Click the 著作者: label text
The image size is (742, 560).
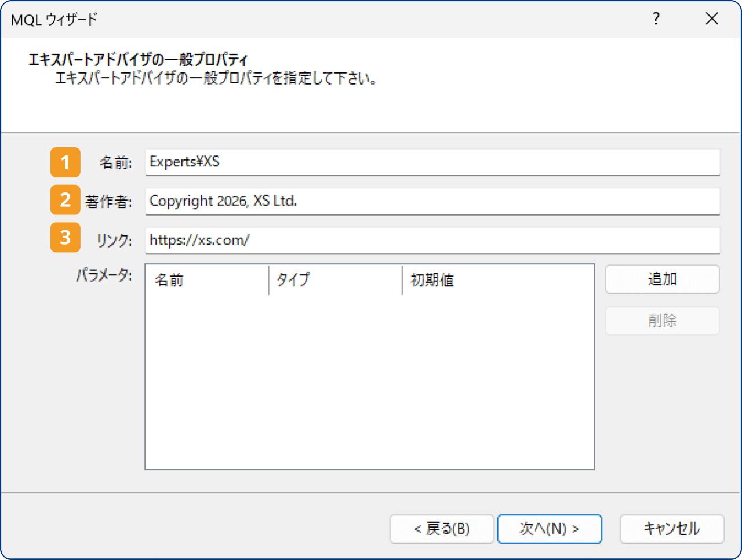[x=108, y=202]
